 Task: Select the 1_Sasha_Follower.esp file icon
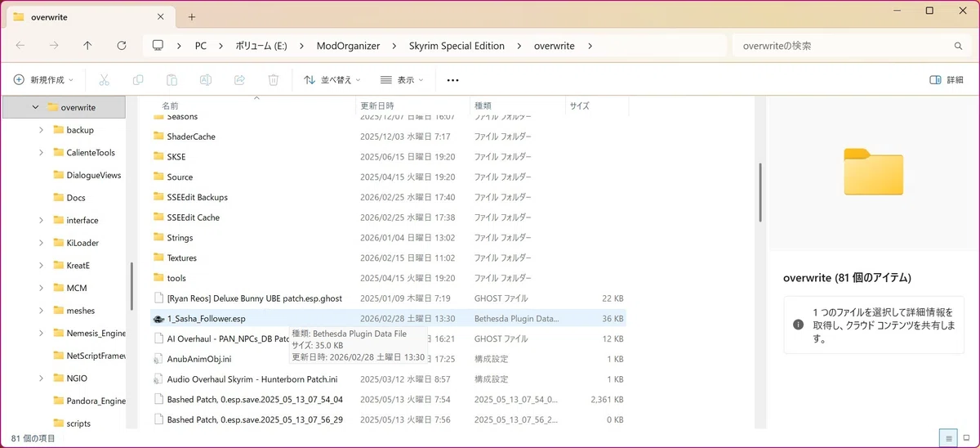(x=158, y=319)
